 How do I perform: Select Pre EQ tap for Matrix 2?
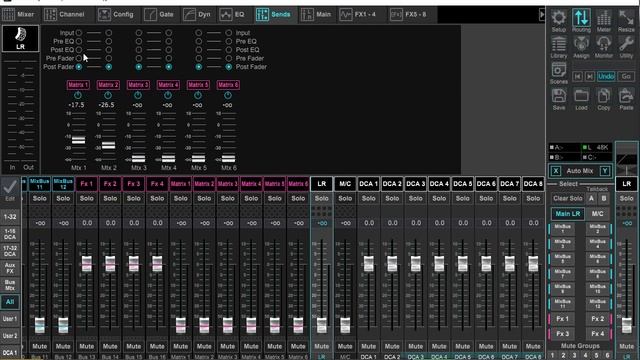[x=109, y=41]
